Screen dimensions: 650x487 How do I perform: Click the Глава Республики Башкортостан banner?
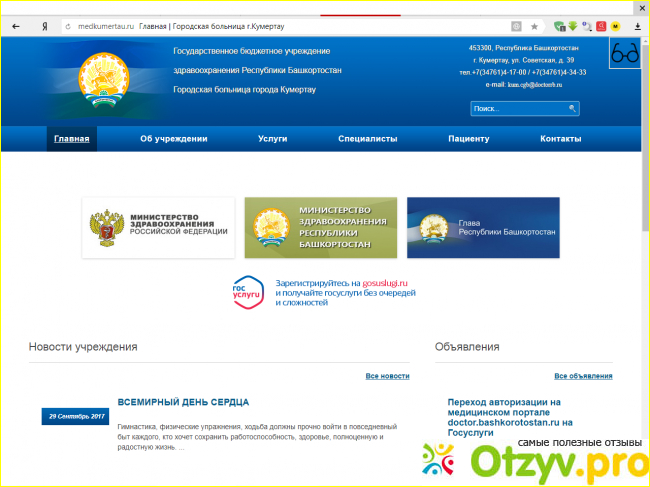489,227
